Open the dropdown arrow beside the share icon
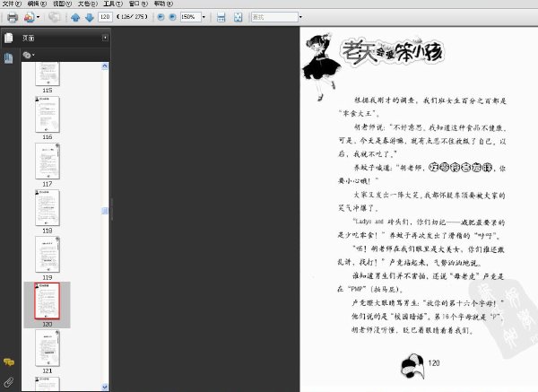 click(x=38, y=17)
